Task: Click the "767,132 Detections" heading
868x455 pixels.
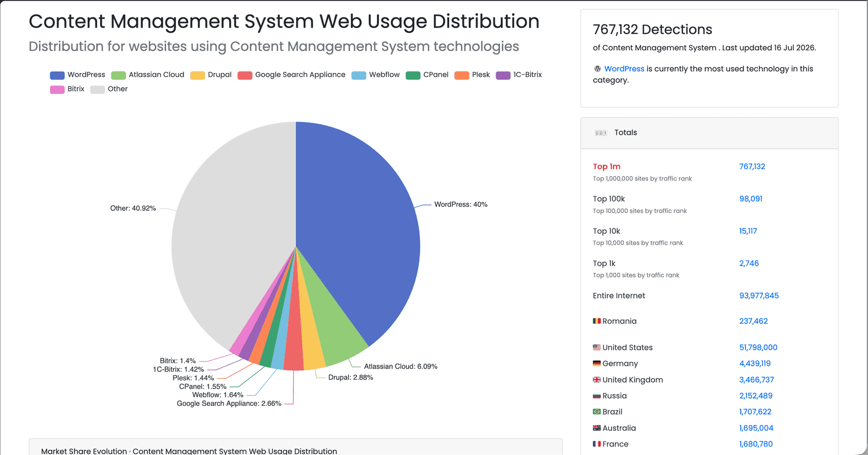Action: (652, 29)
